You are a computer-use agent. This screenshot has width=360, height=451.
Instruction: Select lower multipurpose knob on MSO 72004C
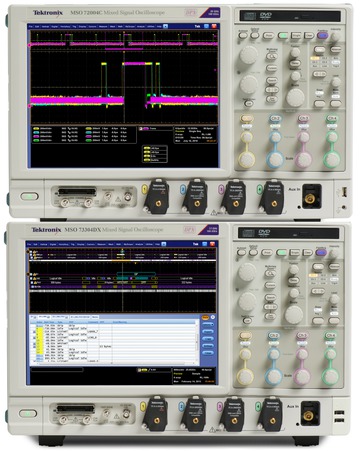click(x=248, y=84)
